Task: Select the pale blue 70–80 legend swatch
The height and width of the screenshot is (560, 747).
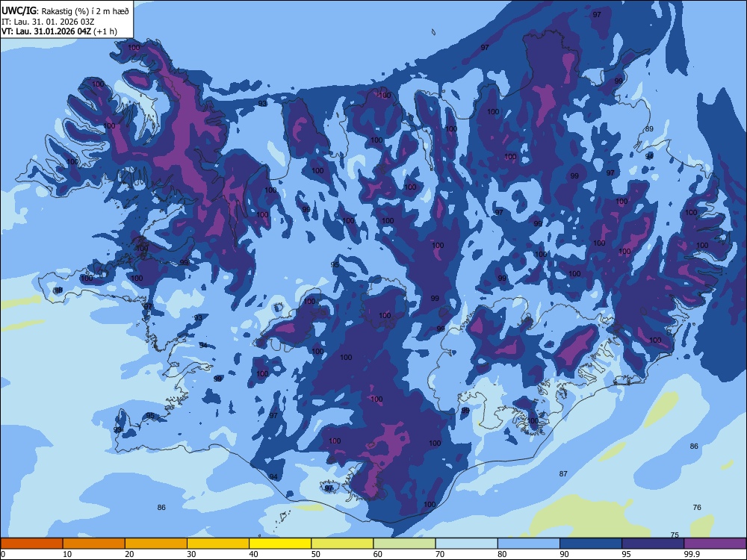Action: 466,544
